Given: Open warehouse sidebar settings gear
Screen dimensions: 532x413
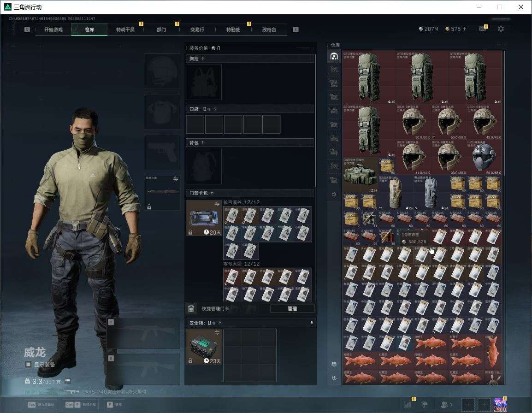Looking at the screenshot, I should coord(334,195).
